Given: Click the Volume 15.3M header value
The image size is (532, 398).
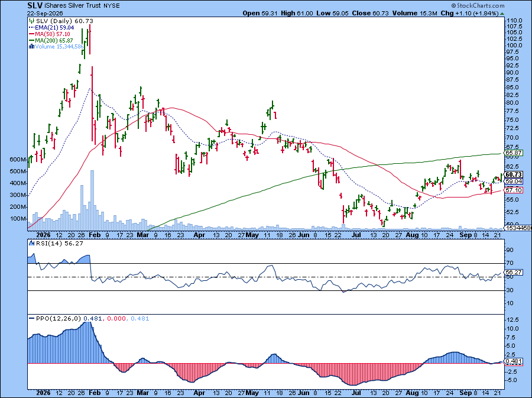Looking at the screenshot, I should click(x=414, y=13).
